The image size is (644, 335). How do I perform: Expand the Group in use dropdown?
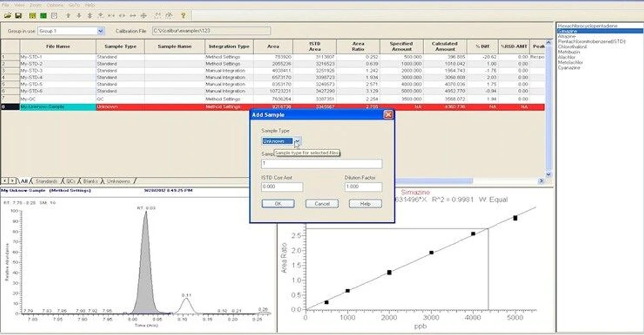coord(100,31)
